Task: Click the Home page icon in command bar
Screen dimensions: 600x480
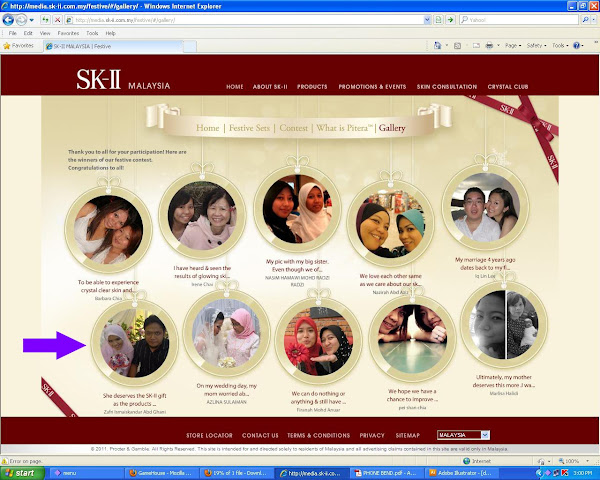Action: point(437,46)
